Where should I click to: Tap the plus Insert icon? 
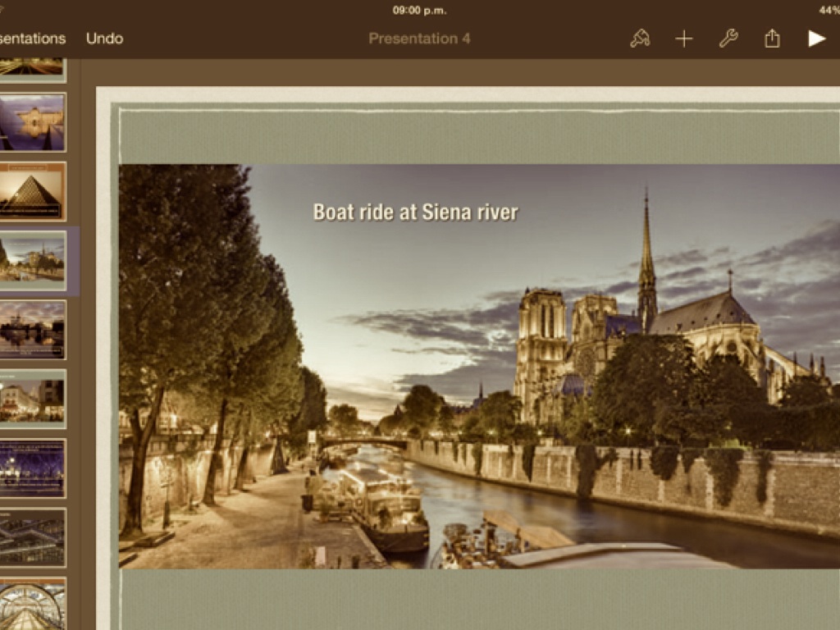point(684,39)
